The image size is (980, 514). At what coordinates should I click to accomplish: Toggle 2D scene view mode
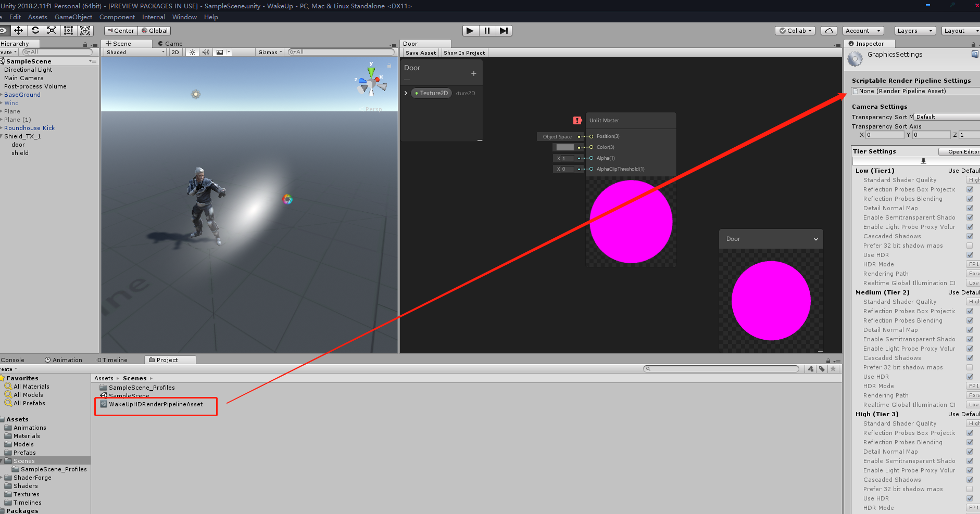(x=175, y=52)
